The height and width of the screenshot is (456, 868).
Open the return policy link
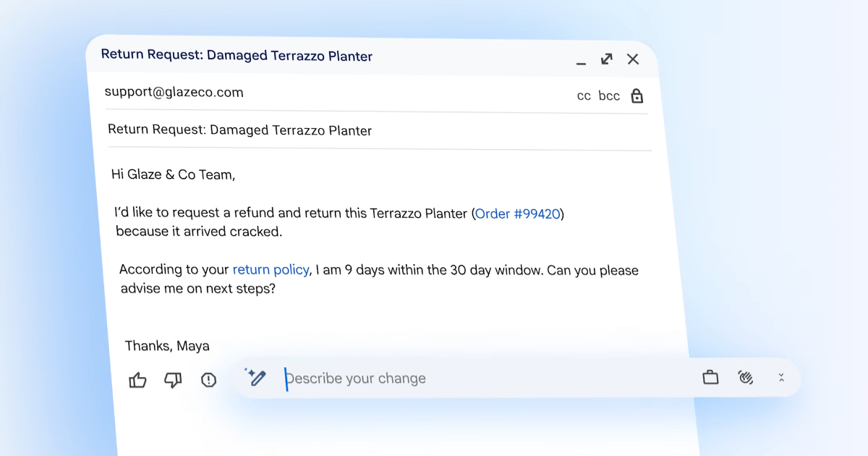click(x=271, y=269)
